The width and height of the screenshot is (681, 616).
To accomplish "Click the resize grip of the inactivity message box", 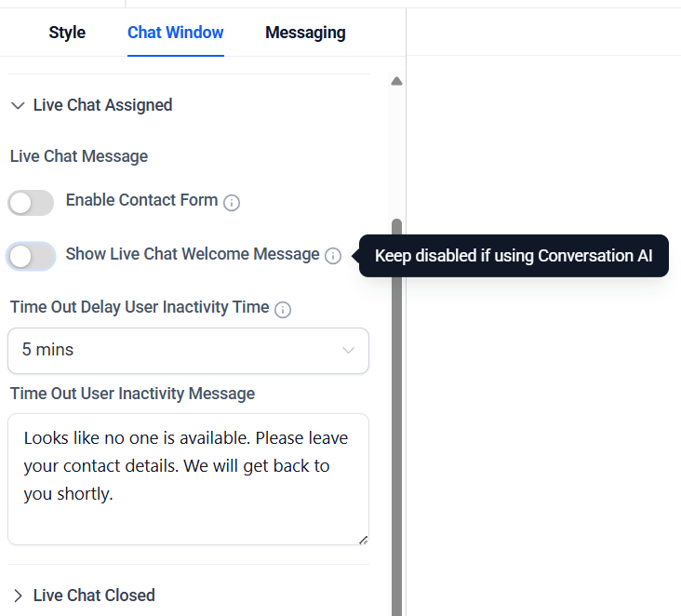I will [x=364, y=540].
